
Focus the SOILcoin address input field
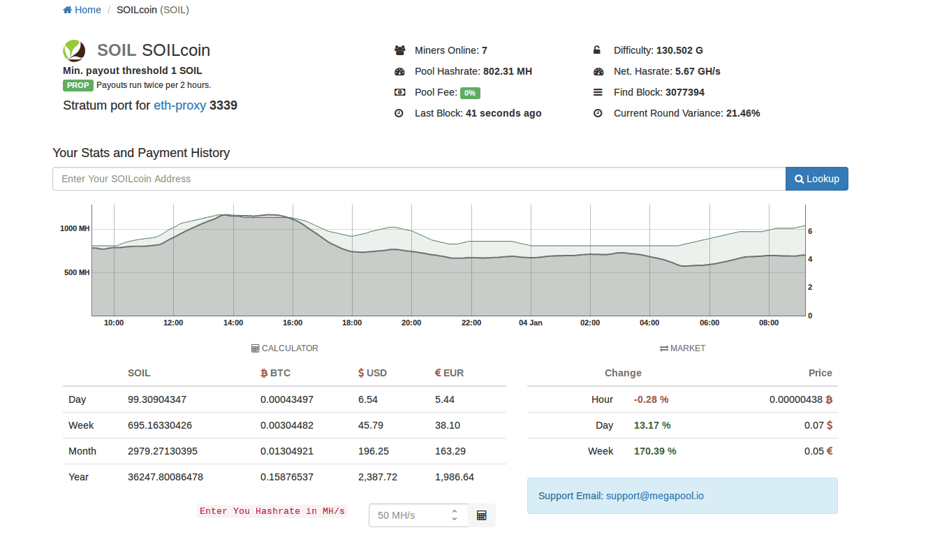click(419, 179)
